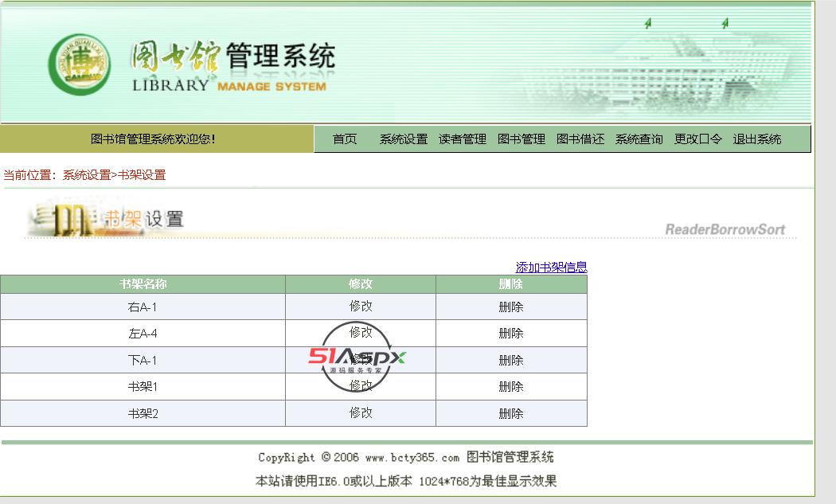Select the 下A-1 shelf name cell
Image resolution: width=836 pixels, height=504 pixels.
[x=143, y=360]
